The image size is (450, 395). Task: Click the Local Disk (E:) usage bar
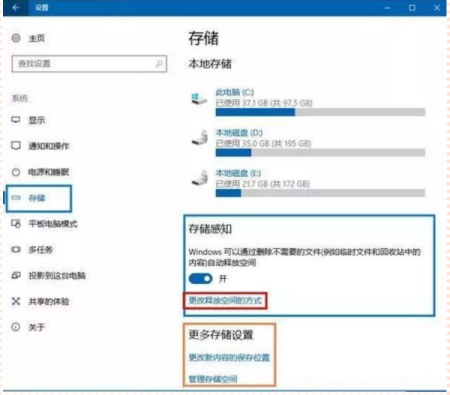point(320,193)
